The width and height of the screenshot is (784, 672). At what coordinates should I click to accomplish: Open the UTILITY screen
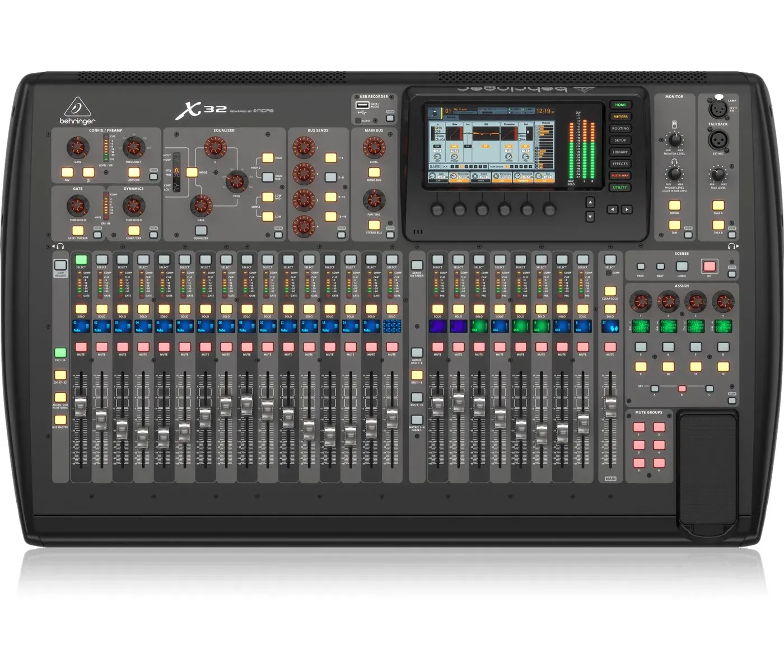coord(620,188)
